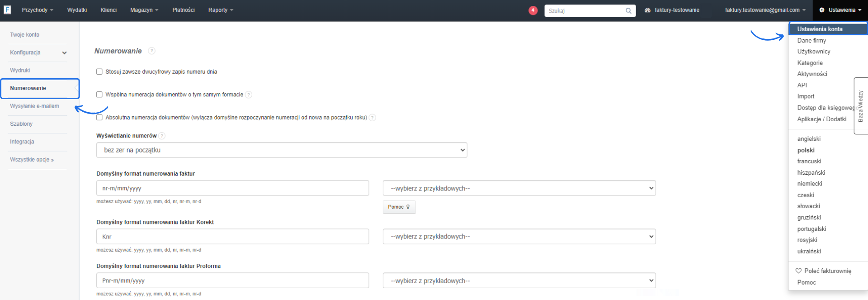Open sample formats dropdown for invoices
Image resolution: width=868 pixels, height=300 pixels.
coord(519,188)
